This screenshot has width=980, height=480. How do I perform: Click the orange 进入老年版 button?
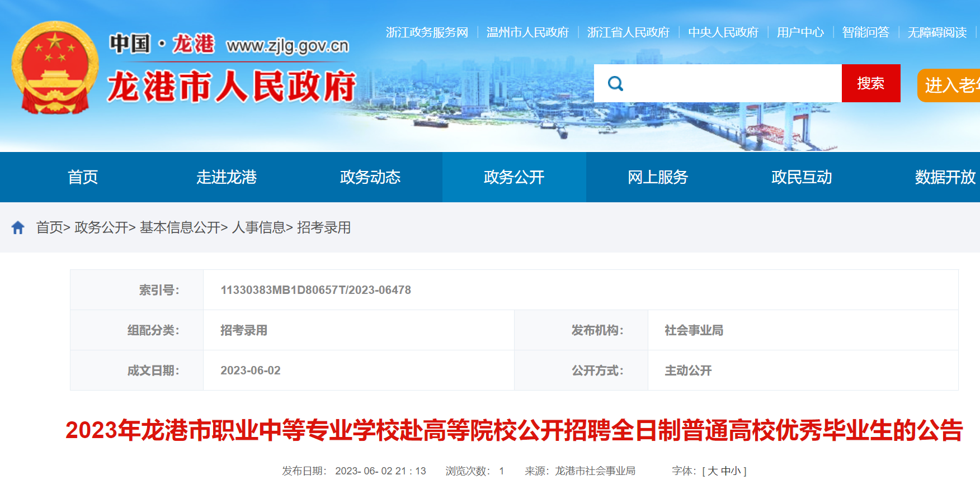(x=949, y=85)
